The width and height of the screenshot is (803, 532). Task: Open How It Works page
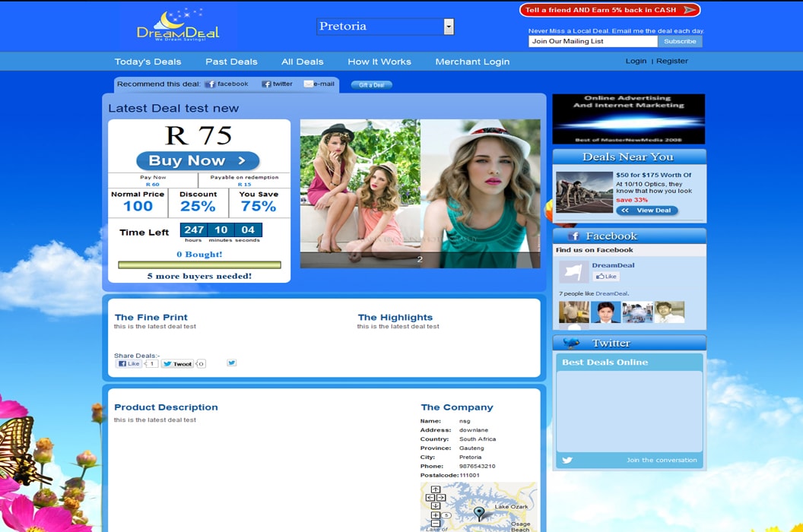(379, 62)
